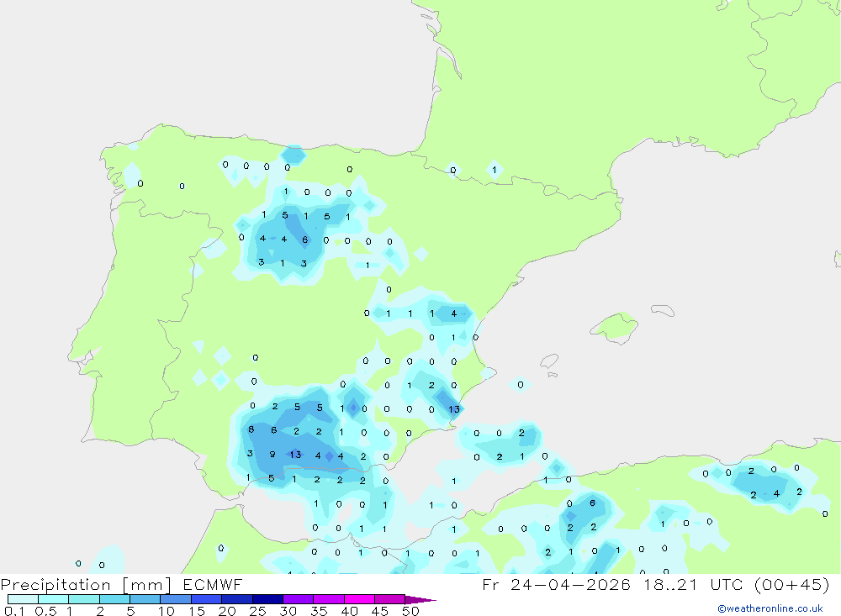The height and width of the screenshot is (616, 841).
Task: Click the legend swatch between 5 and 10
Action: [x=145, y=599]
